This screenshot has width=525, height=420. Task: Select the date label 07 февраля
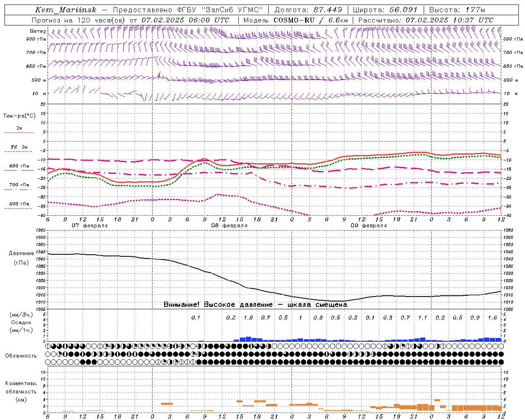(x=90, y=226)
